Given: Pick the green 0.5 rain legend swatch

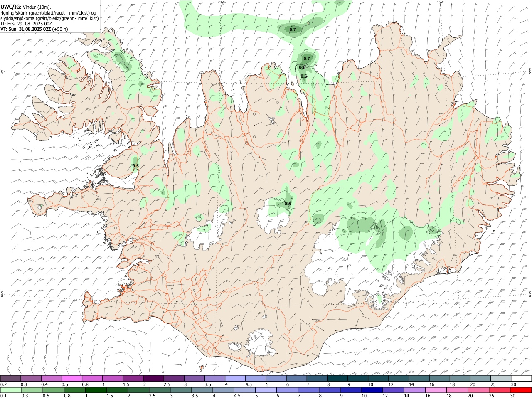Looking at the screenshot, I should (x=53, y=390).
